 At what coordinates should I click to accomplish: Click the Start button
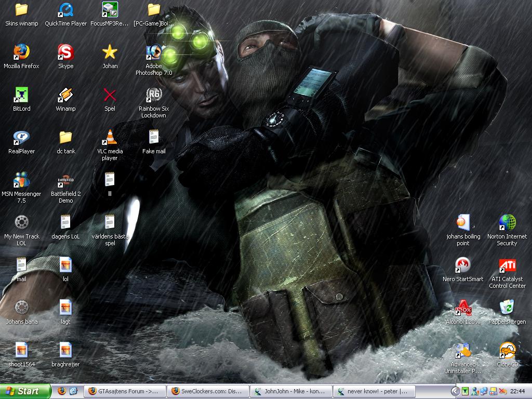pyautogui.click(x=25, y=391)
